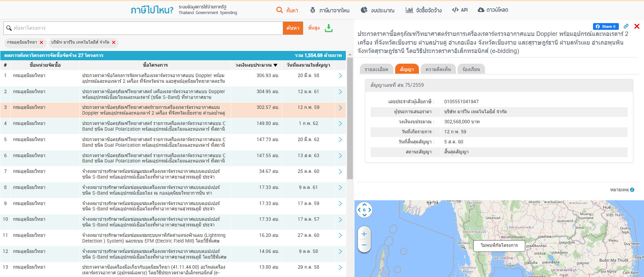This screenshot has height=277, width=644.
Task: Remove the กรมอุตุนิยมวิทยา filter tag
Action: click(x=42, y=43)
